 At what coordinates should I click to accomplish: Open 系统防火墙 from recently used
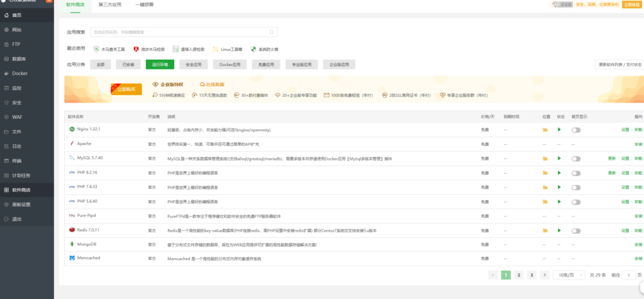(x=265, y=49)
